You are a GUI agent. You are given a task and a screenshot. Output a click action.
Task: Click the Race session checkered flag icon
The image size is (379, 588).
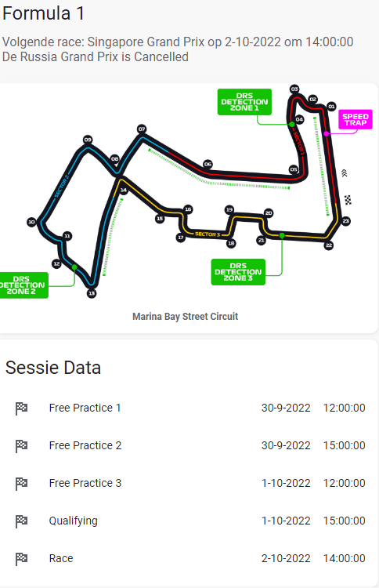click(x=21, y=558)
